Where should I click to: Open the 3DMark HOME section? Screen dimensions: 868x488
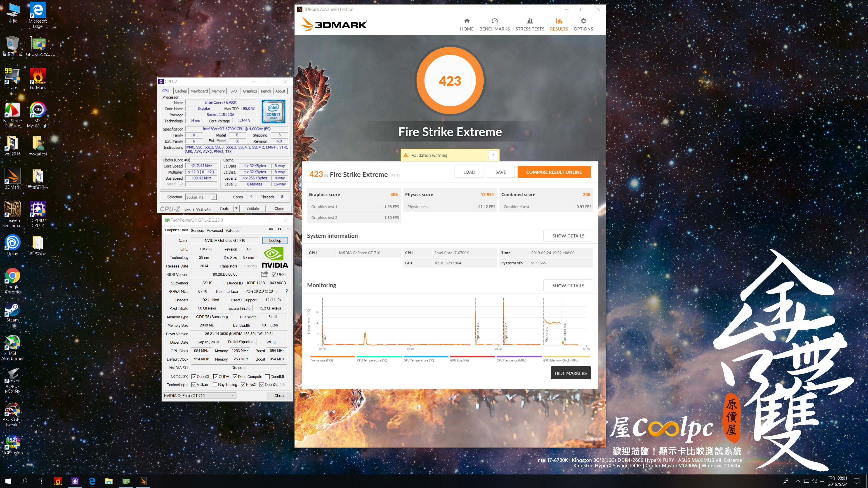click(x=467, y=25)
